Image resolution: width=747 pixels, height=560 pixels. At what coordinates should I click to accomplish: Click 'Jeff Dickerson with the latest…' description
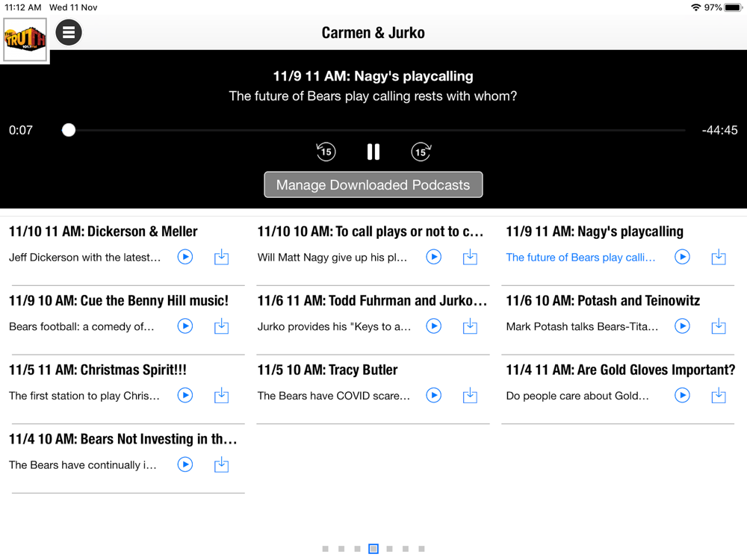pos(85,257)
